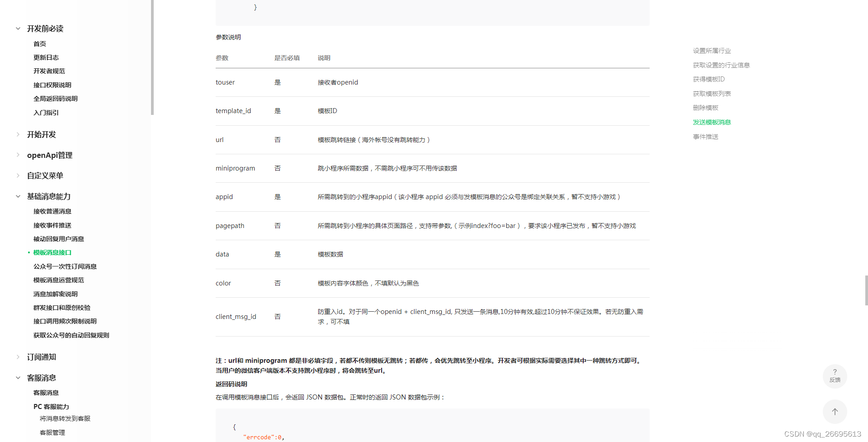Click the 是否必填 column header

pyautogui.click(x=287, y=58)
